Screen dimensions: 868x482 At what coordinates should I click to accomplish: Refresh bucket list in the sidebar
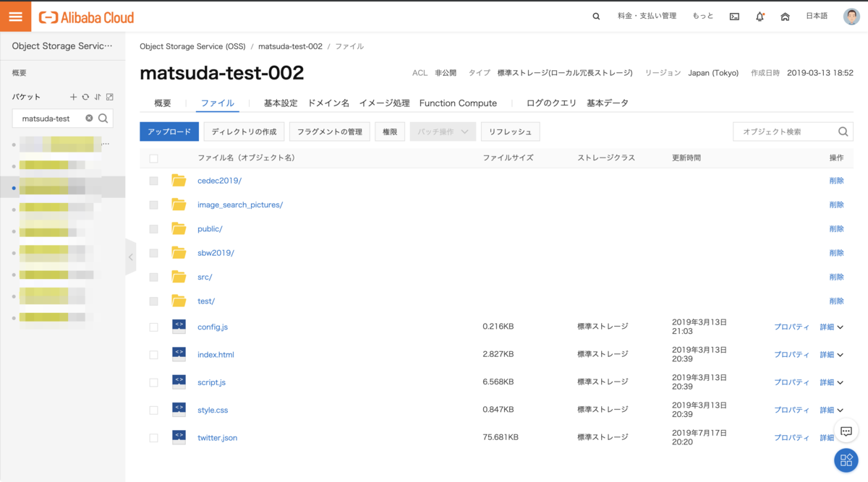[x=85, y=97]
